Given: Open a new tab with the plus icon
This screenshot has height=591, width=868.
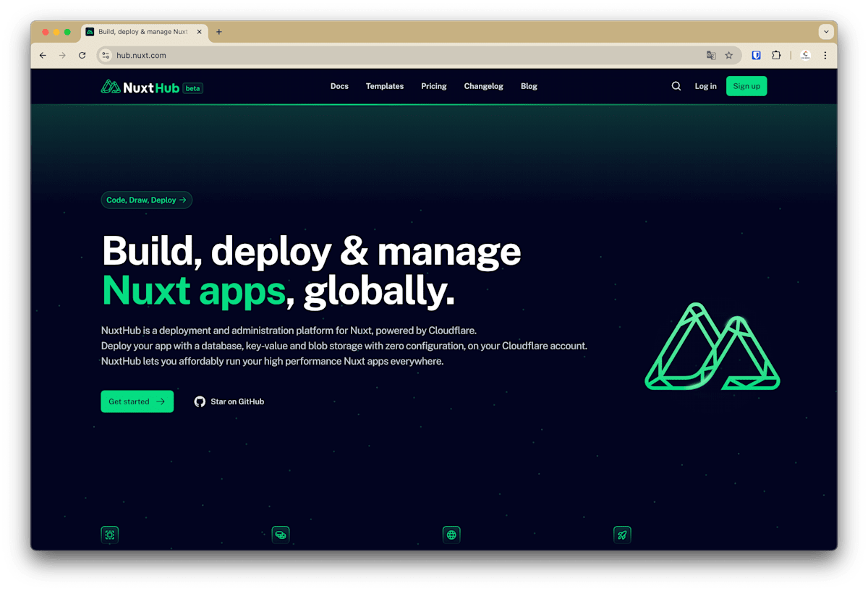Looking at the screenshot, I should tap(219, 32).
